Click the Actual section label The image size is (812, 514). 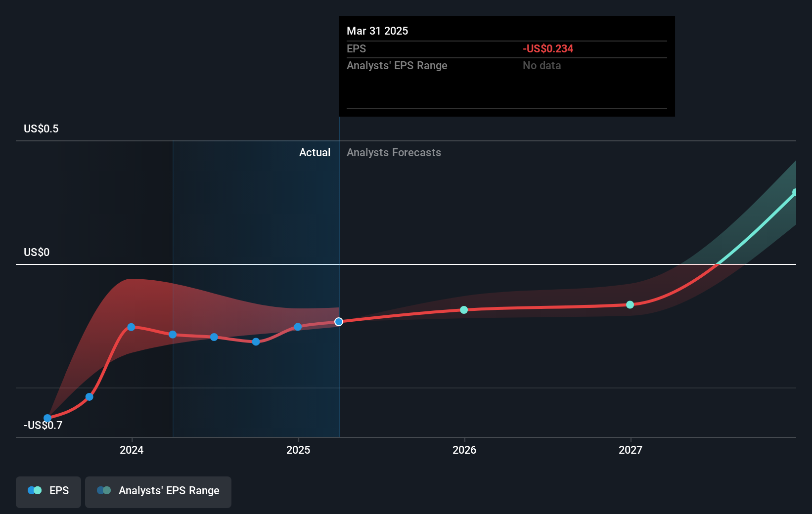pyautogui.click(x=315, y=152)
